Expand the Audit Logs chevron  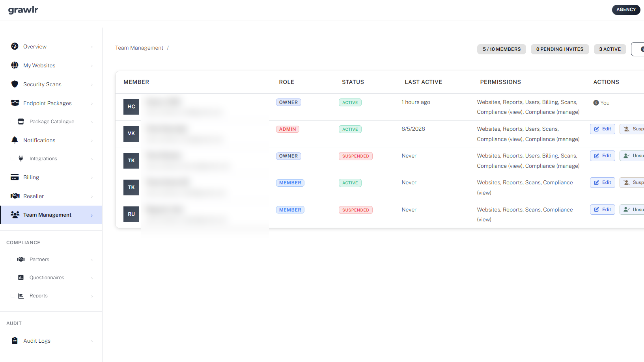click(x=92, y=341)
